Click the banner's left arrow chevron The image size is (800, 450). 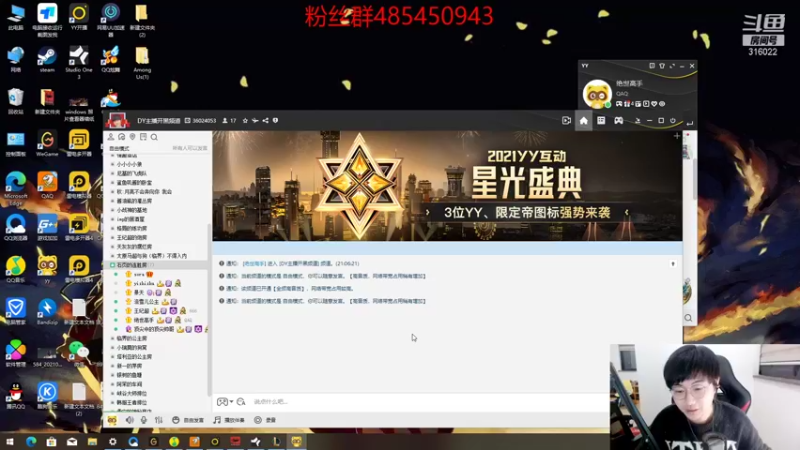tap(428, 212)
